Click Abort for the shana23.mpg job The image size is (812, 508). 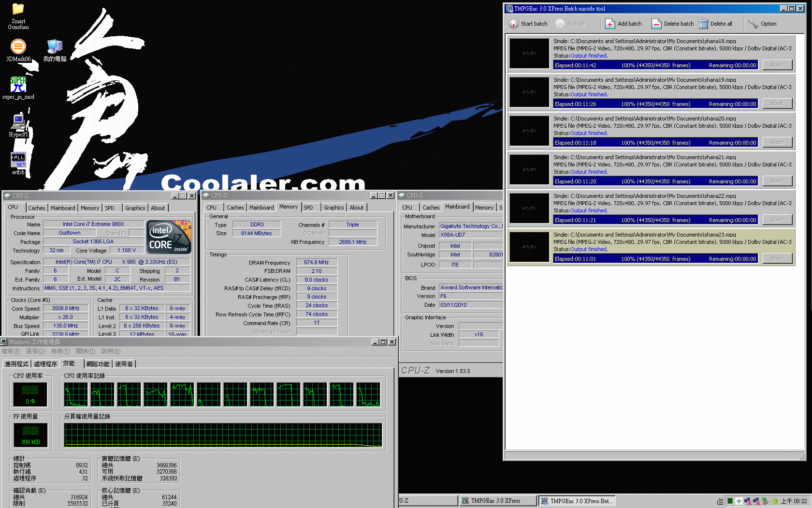(777, 258)
